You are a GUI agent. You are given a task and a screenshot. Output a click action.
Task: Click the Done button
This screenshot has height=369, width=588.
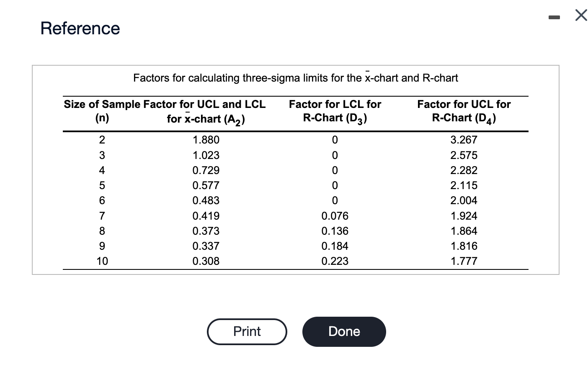tap(344, 331)
